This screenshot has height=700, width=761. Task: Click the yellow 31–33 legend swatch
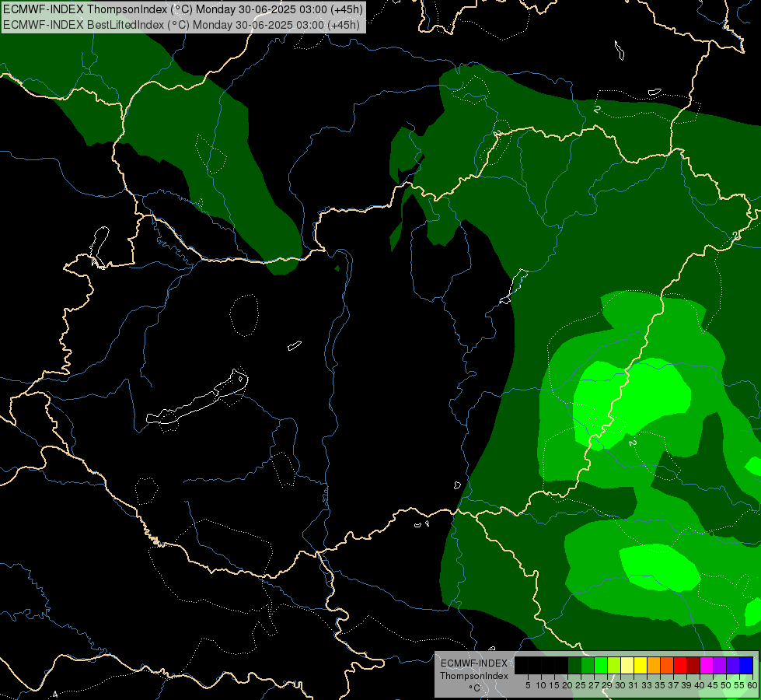(x=641, y=665)
